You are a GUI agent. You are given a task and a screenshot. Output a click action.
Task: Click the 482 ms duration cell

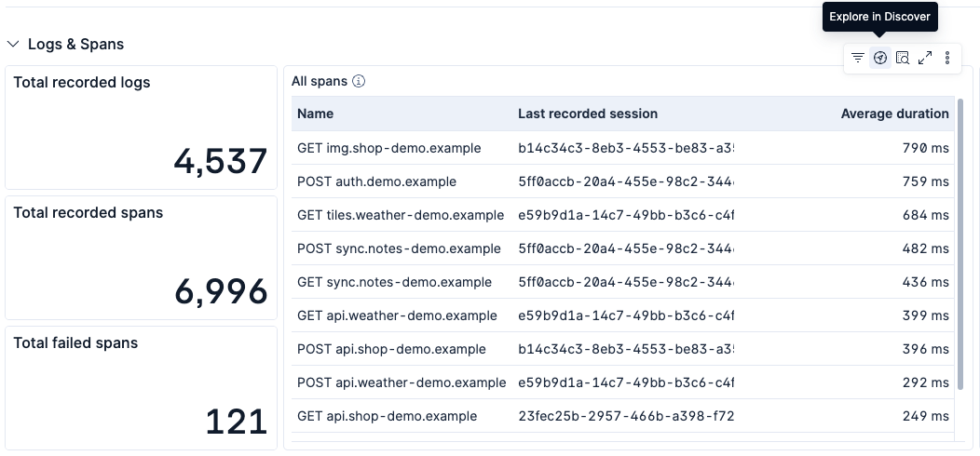926,248
